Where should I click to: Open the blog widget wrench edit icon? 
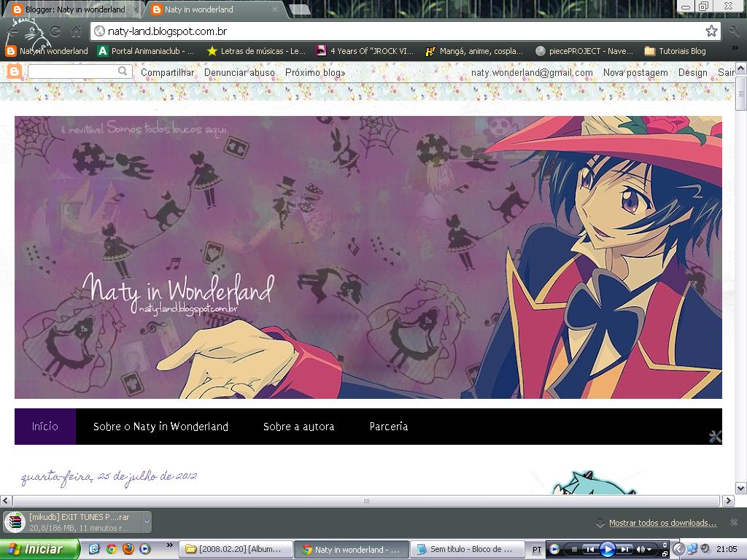tap(715, 436)
